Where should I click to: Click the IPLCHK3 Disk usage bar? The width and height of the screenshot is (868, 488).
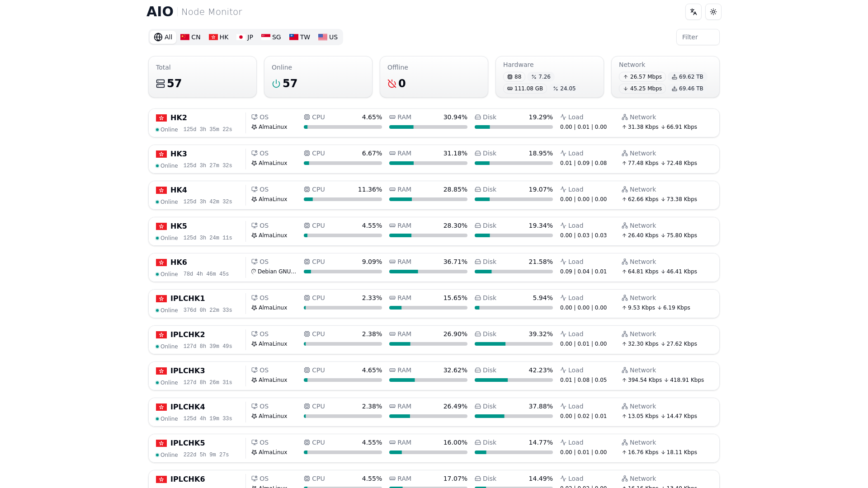[x=514, y=380]
